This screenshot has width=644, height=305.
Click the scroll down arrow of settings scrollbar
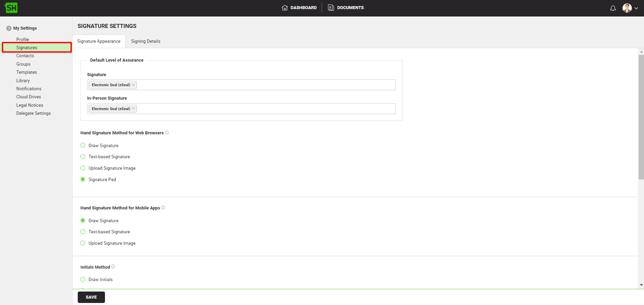pos(641,285)
